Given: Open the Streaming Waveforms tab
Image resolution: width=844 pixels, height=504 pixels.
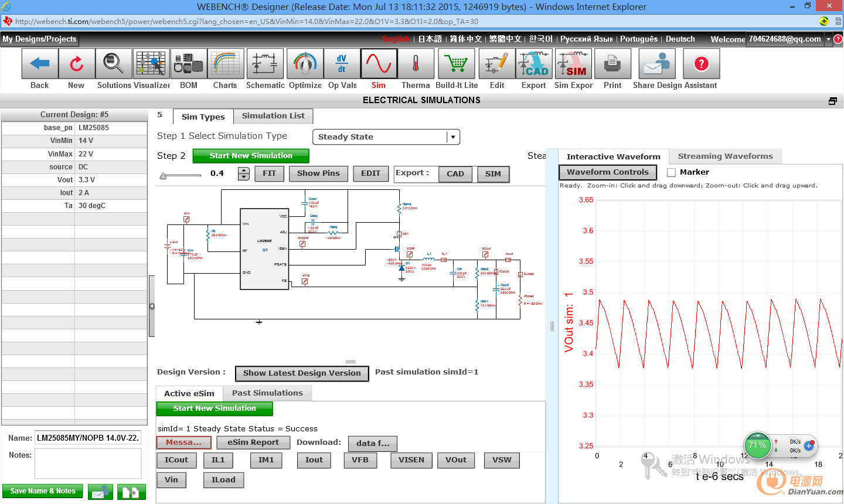Looking at the screenshot, I should point(725,156).
